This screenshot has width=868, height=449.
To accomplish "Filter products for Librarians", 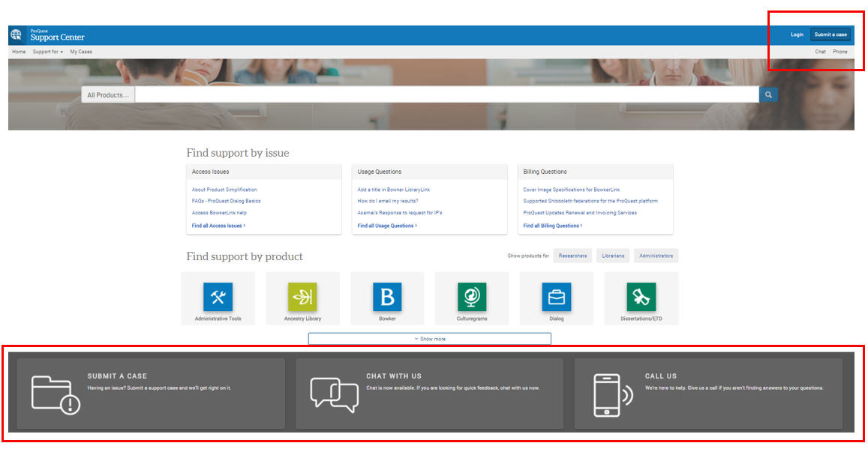I will (x=613, y=256).
